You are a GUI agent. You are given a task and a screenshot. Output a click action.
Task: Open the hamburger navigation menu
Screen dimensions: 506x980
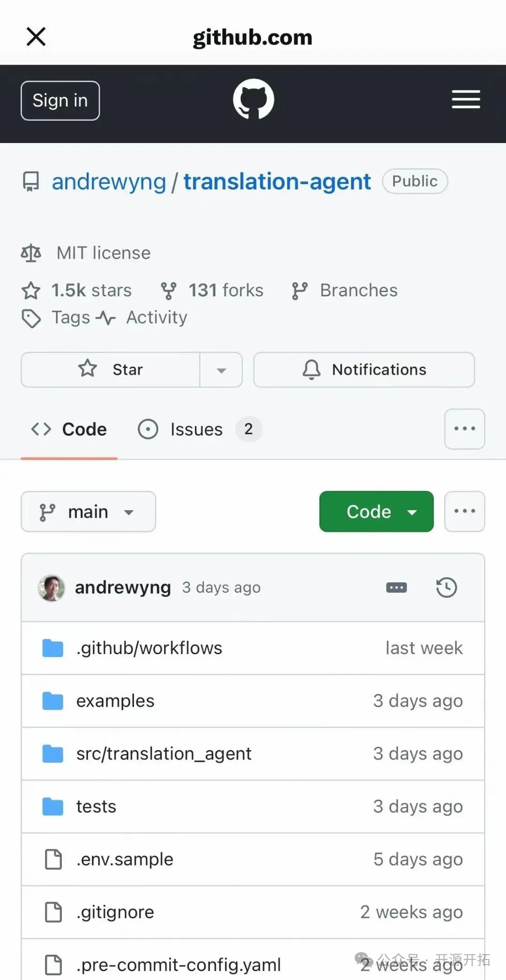[x=466, y=99]
